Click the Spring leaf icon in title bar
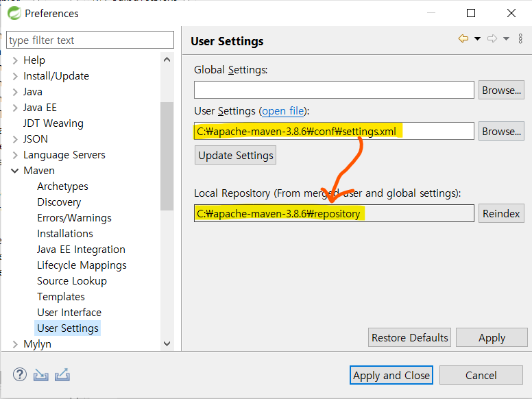 click(14, 13)
